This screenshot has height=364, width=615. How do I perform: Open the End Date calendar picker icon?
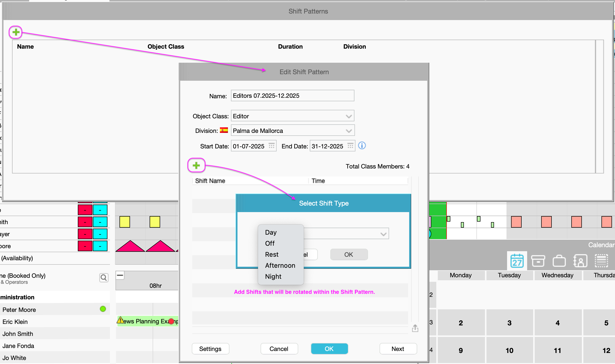pos(350,146)
